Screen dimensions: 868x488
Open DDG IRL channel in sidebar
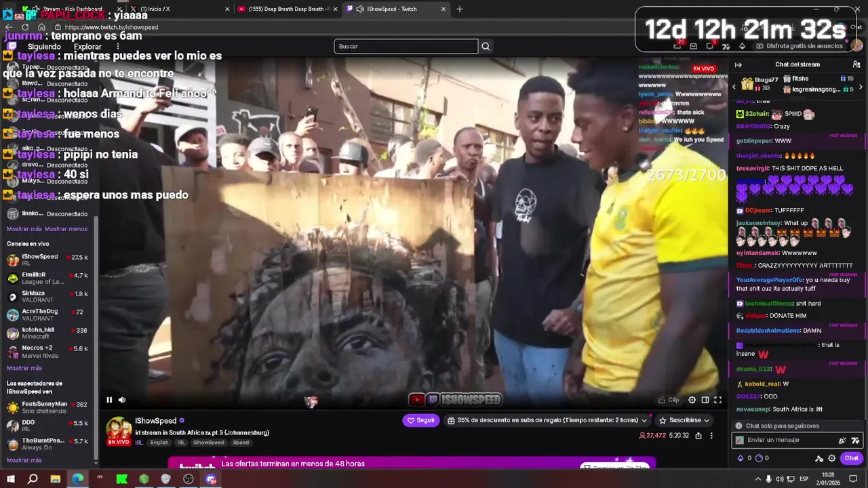coord(48,426)
